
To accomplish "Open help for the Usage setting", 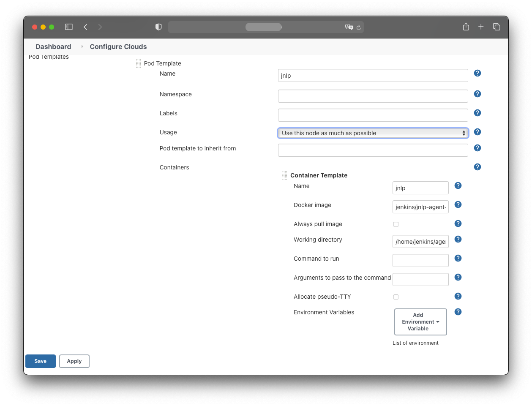I will (477, 132).
